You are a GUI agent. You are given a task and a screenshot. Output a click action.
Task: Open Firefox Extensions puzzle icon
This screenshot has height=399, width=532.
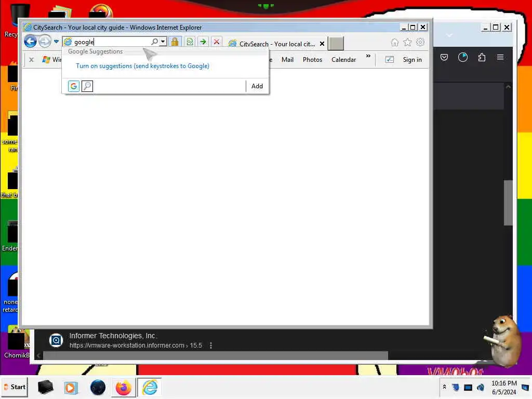482,57
